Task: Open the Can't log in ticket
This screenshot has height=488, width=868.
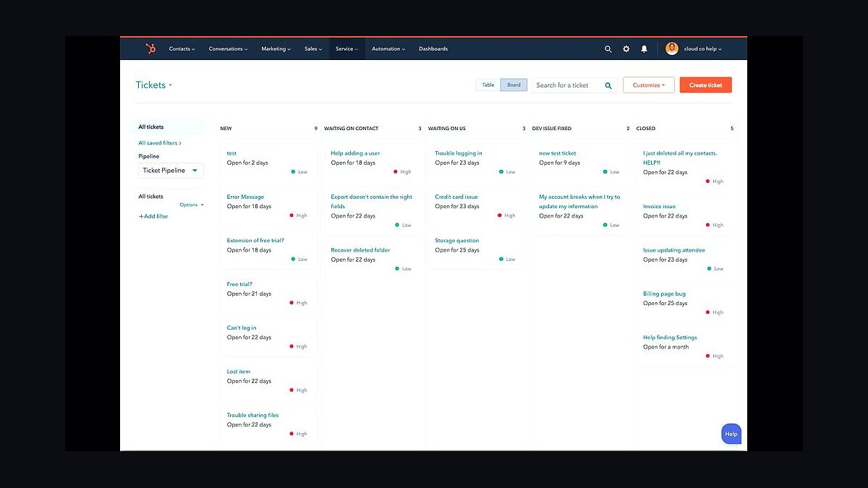Action: (242, 328)
